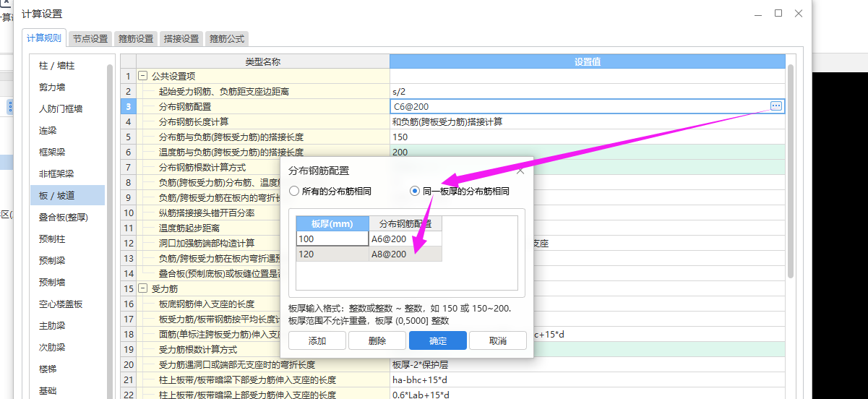Click the 删除 button
Screen dimensions: 868x399
(x=377, y=340)
